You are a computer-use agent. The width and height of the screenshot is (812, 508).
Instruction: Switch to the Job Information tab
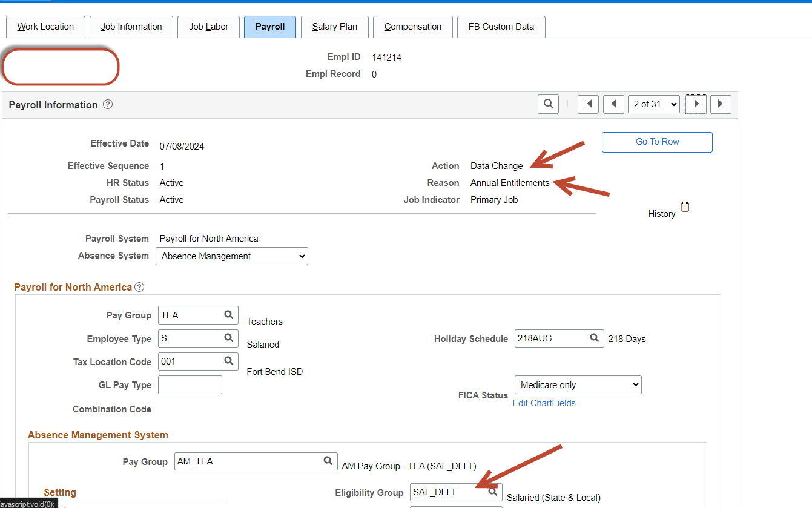131,27
